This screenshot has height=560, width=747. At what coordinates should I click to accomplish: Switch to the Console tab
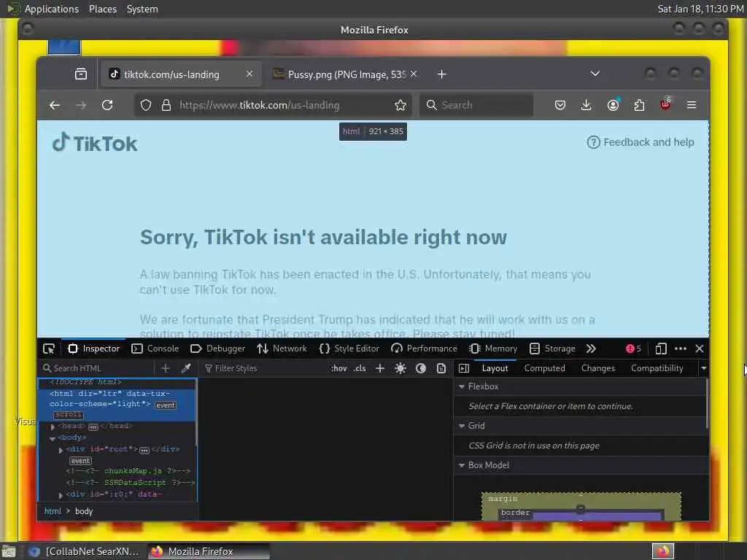pos(155,349)
